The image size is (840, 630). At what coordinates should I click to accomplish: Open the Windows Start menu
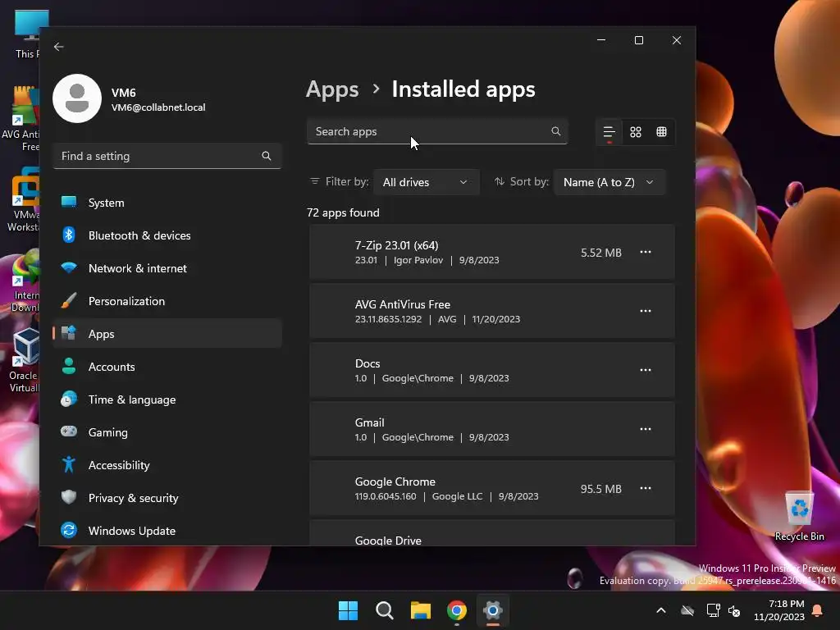pos(348,610)
